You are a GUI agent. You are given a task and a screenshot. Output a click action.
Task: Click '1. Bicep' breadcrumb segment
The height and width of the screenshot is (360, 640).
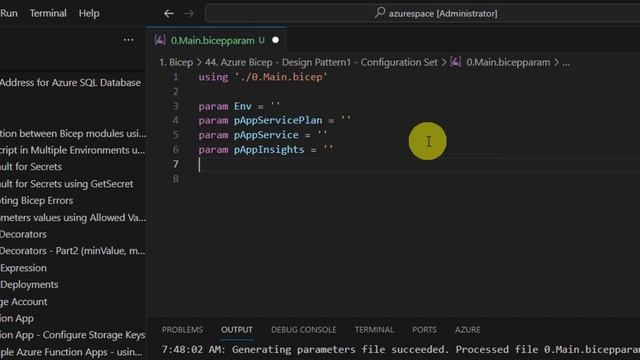(176, 62)
